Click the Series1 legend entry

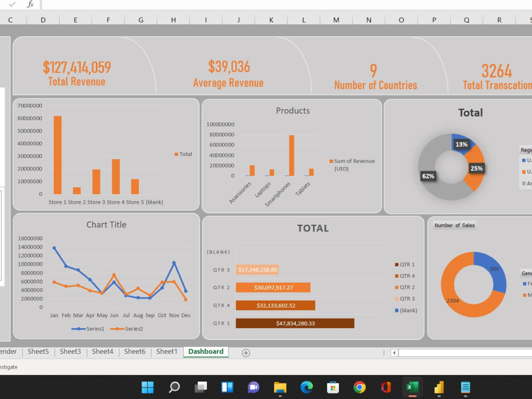click(88, 329)
